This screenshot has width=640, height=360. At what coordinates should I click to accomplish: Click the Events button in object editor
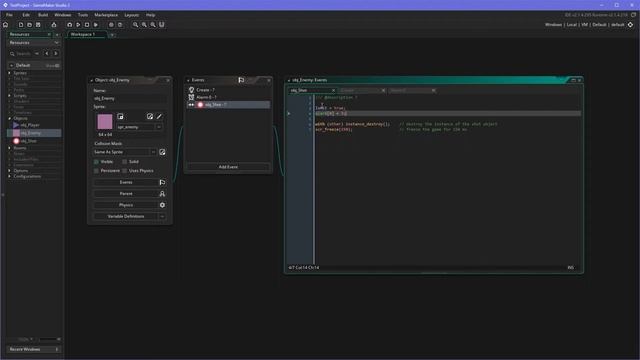pyautogui.click(x=126, y=182)
